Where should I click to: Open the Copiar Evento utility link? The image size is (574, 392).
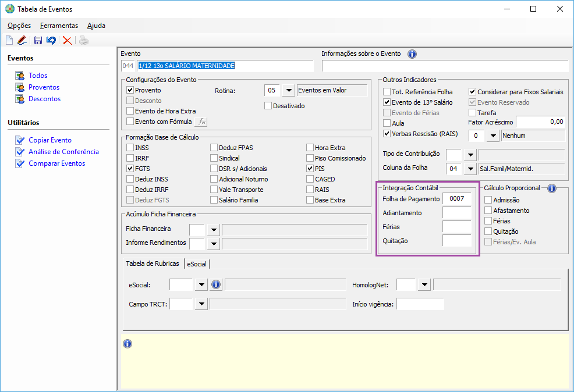(50, 140)
